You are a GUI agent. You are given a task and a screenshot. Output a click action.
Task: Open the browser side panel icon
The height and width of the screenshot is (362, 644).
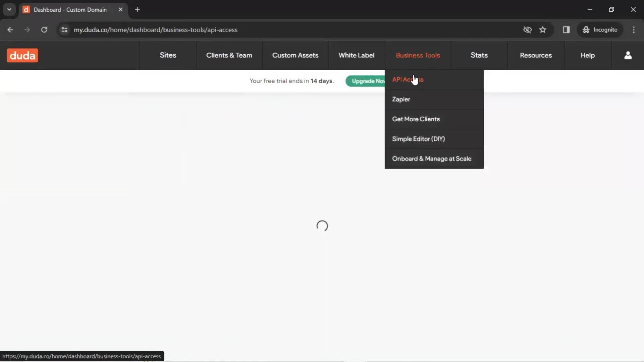[566, 30]
